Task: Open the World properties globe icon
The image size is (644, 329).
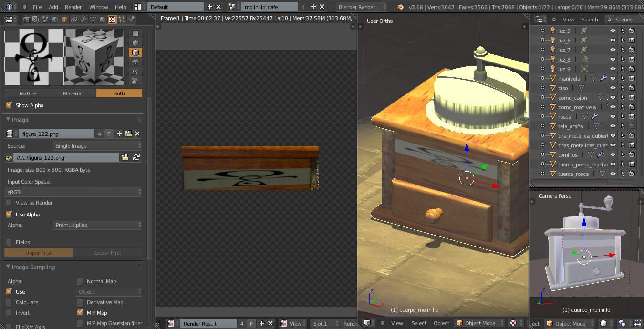Action: 55,20
